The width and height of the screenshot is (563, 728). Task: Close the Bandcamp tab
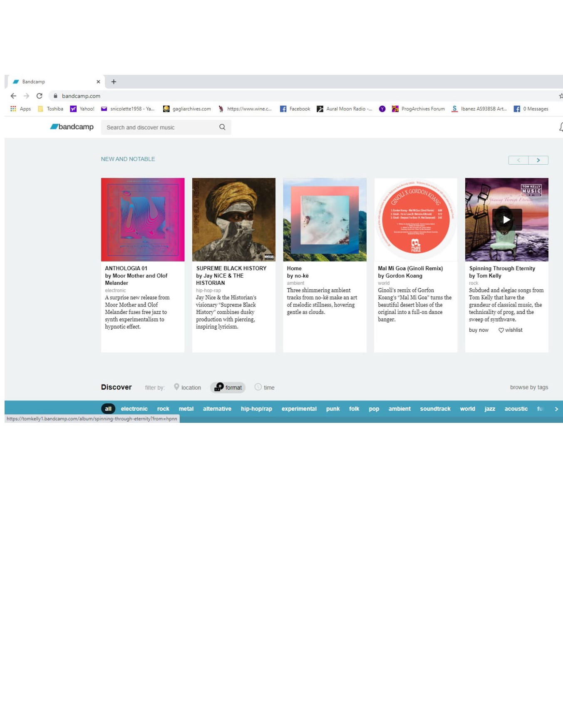point(98,82)
